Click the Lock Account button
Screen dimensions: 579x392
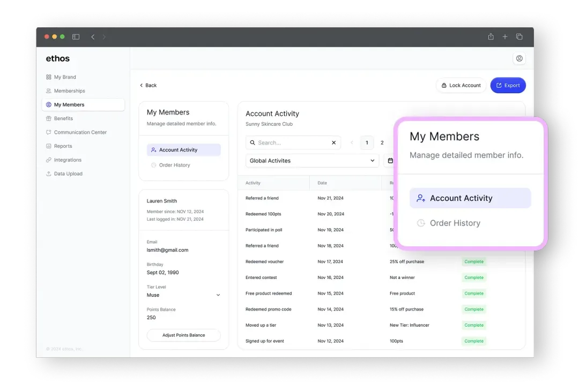point(461,85)
